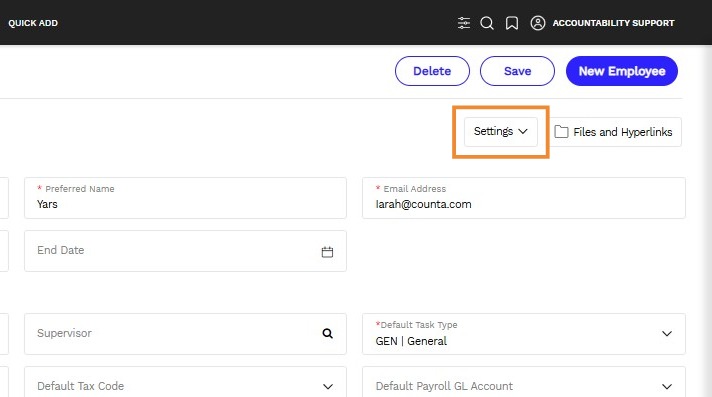
Task: Focus the End Date field
Action: (185, 251)
